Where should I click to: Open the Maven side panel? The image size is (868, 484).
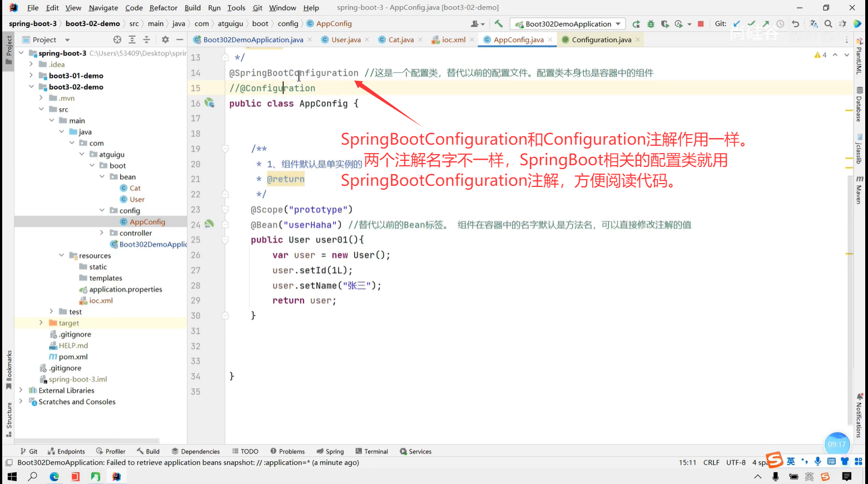pyautogui.click(x=860, y=190)
